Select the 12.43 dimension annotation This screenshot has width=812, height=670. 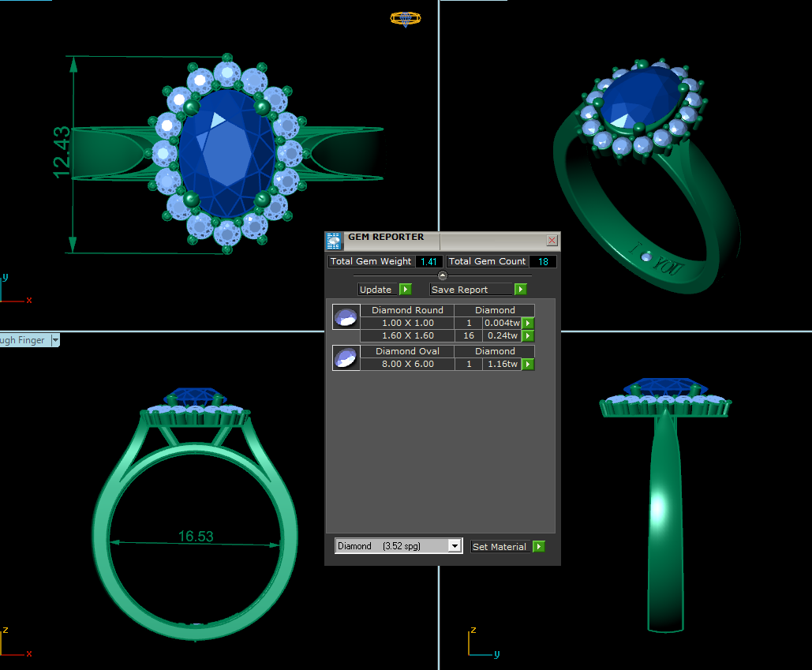click(62, 153)
